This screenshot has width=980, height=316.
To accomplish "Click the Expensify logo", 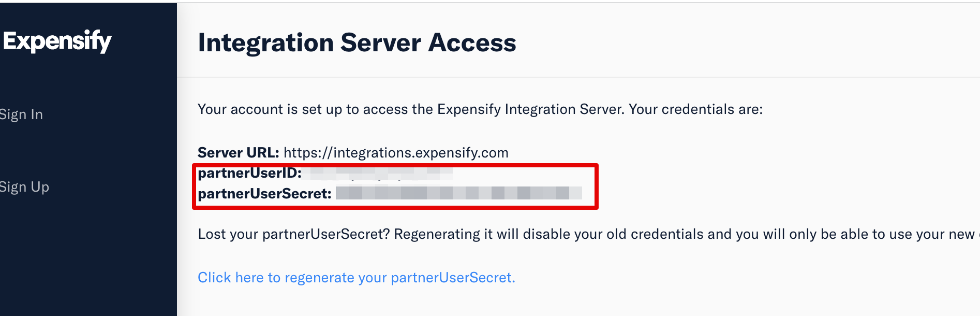I will tap(57, 41).
